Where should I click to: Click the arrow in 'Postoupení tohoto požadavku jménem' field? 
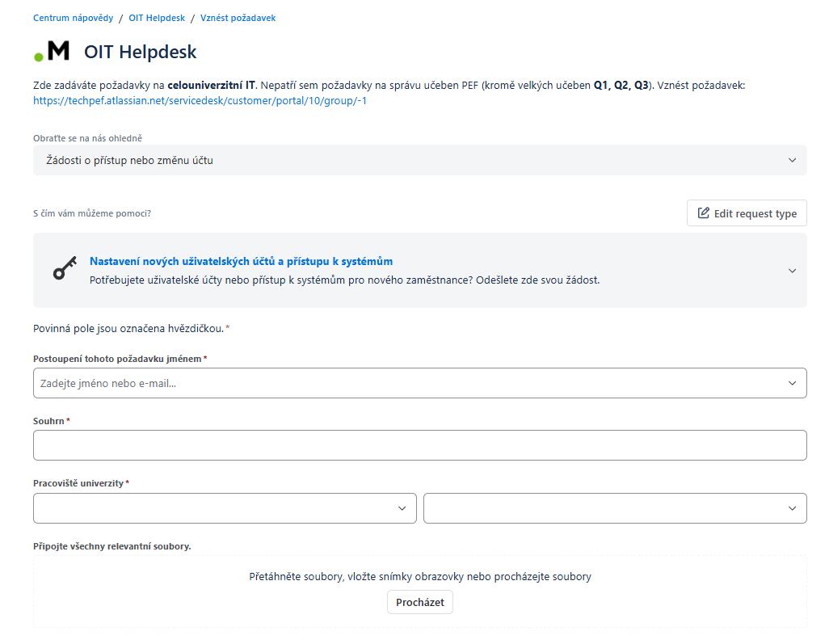point(792,383)
